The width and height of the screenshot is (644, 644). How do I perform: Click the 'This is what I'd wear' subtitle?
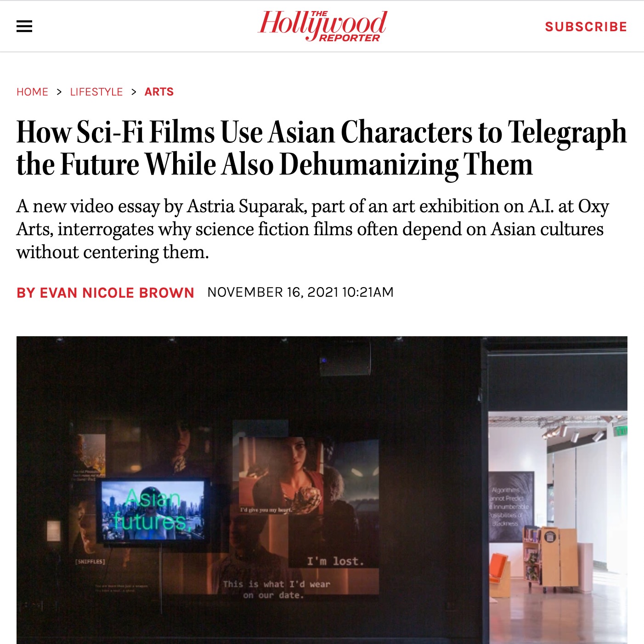click(276, 589)
